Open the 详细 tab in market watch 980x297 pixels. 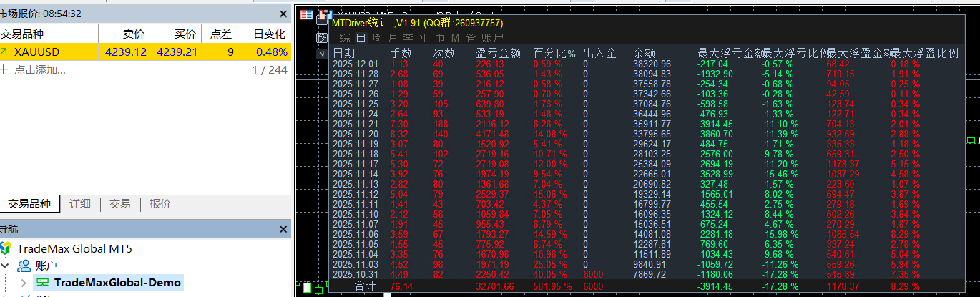pyautogui.click(x=80, y=203)
